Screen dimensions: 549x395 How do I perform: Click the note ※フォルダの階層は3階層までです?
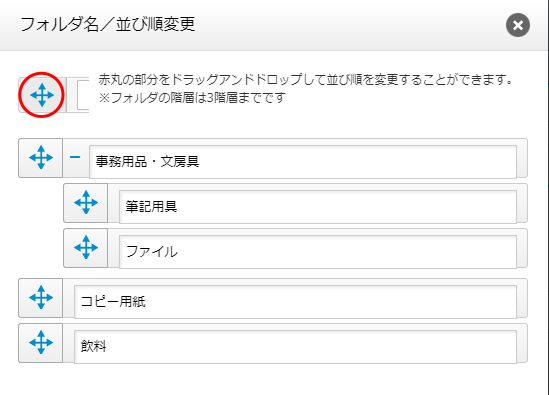(192, 97)
